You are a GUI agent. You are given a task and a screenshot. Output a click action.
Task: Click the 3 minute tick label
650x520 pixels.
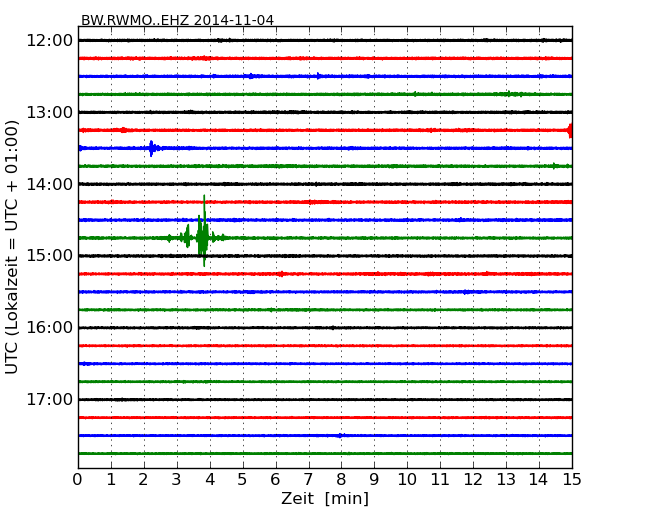177,480
